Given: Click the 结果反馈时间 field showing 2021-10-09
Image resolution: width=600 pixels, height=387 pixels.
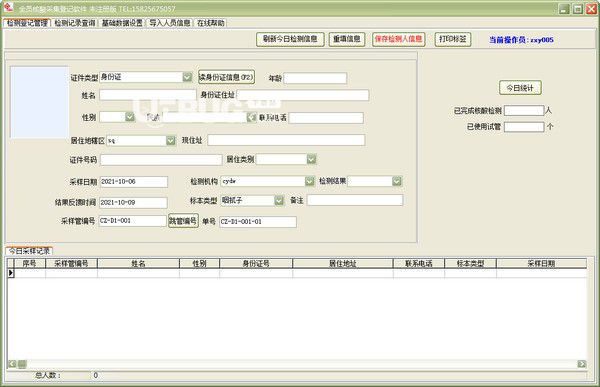Looking at the screenshot, I should coord(133,202).
